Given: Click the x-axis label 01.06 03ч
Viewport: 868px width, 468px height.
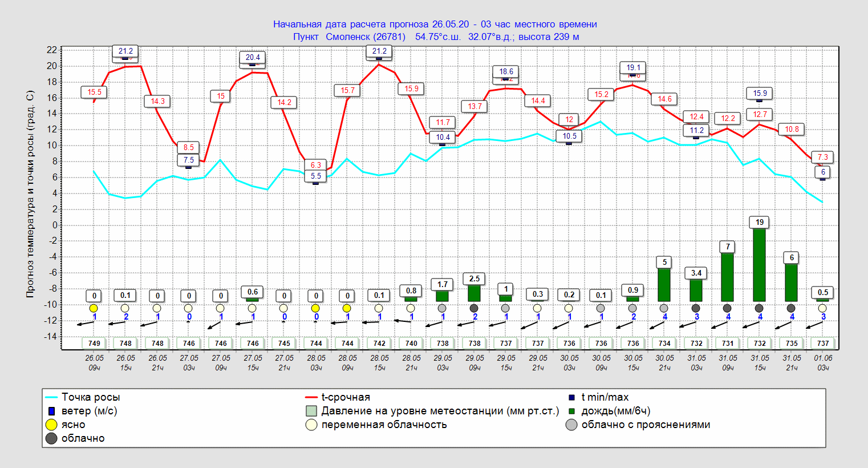Looking at the screenshot, I should click(823, 363).
